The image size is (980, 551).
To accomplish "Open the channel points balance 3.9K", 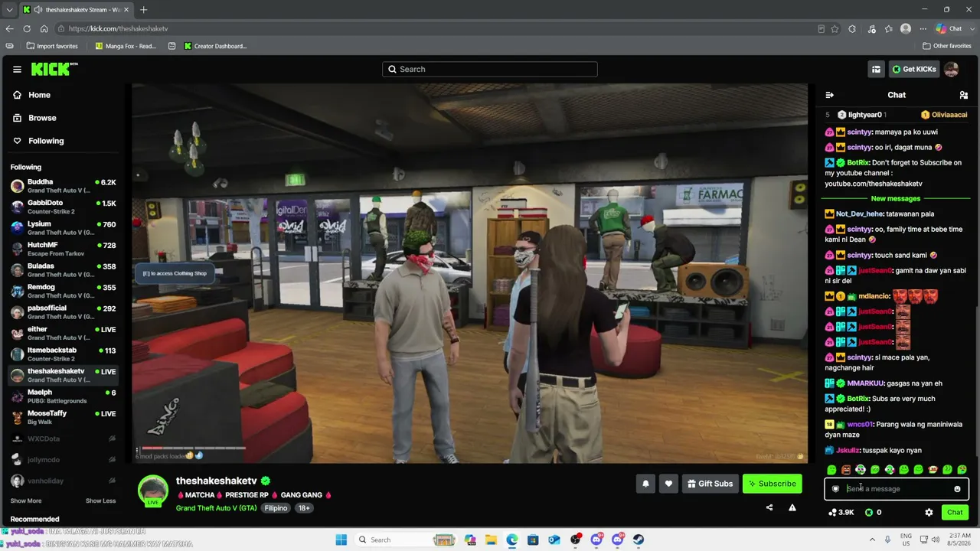I will [x=841, y=513].
